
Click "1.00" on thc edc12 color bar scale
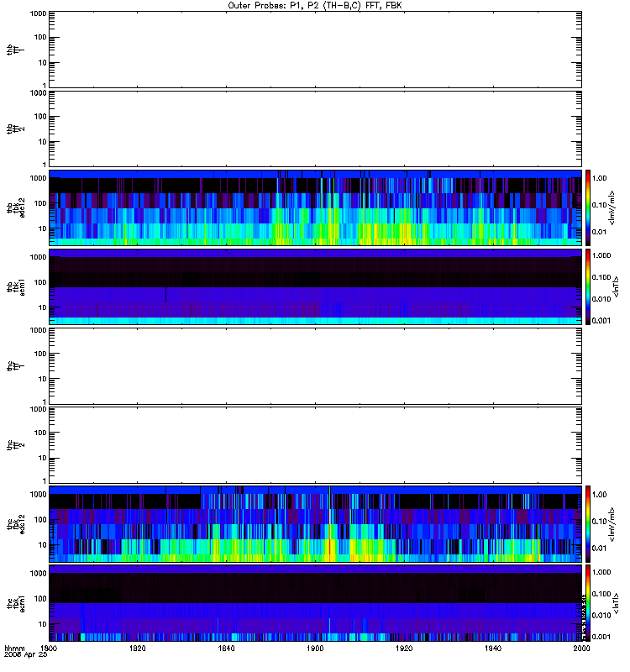click(599, 494)
